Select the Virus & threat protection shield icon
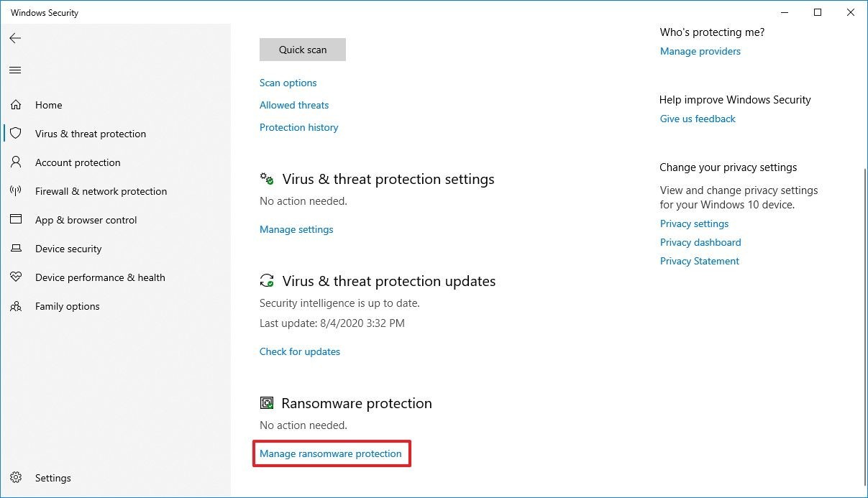This screenshot has height=498, width=868. [x=15, y=134]
